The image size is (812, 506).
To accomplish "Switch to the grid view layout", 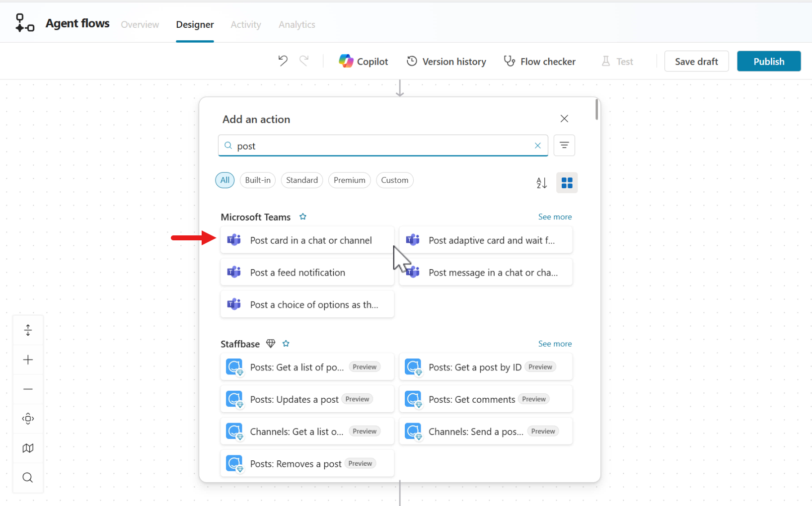I will 567,183.
